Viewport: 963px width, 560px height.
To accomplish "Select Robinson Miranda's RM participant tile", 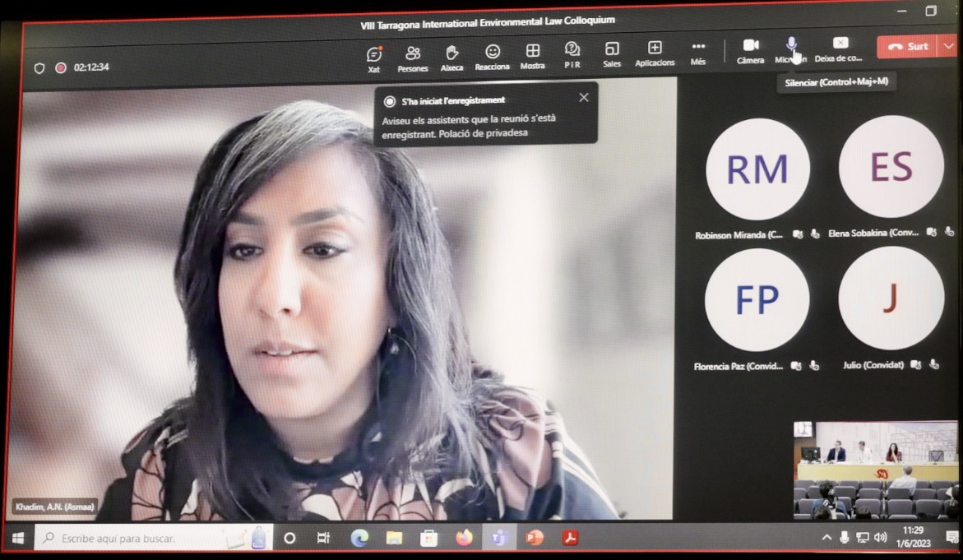I will point(757,169).
